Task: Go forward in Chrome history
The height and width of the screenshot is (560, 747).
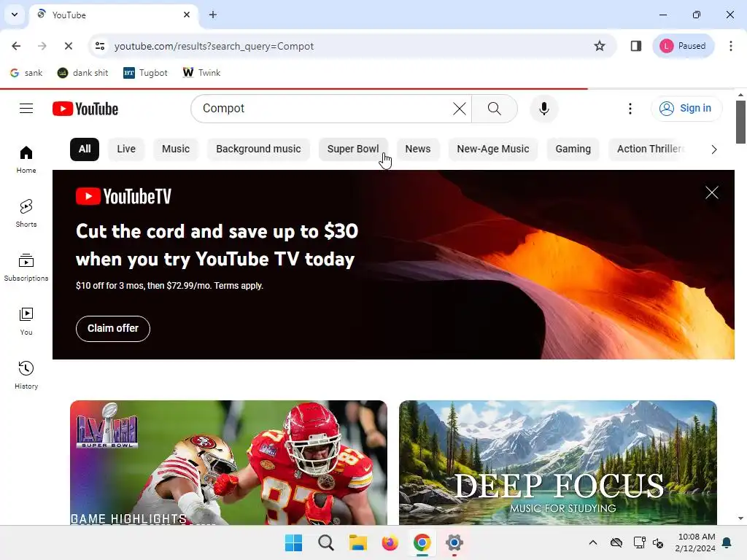Action: [42, 46]
